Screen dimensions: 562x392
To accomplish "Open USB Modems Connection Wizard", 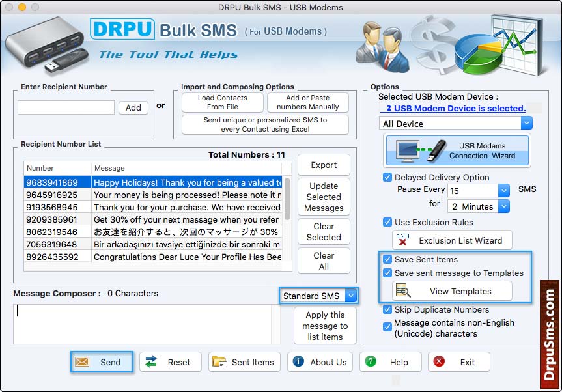I will (x=457, y=150).
